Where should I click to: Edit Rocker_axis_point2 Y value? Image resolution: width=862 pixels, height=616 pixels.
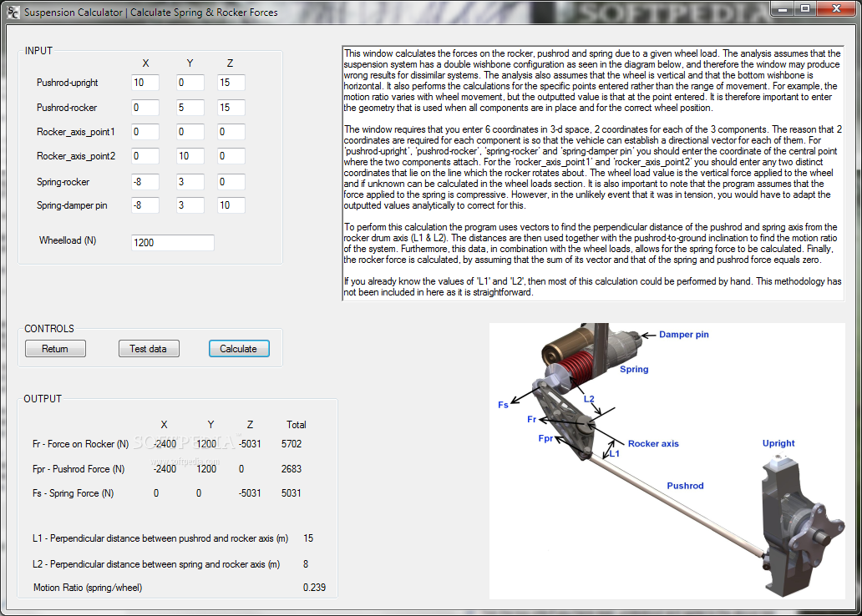pyautogui.click(x=190, y=155)
